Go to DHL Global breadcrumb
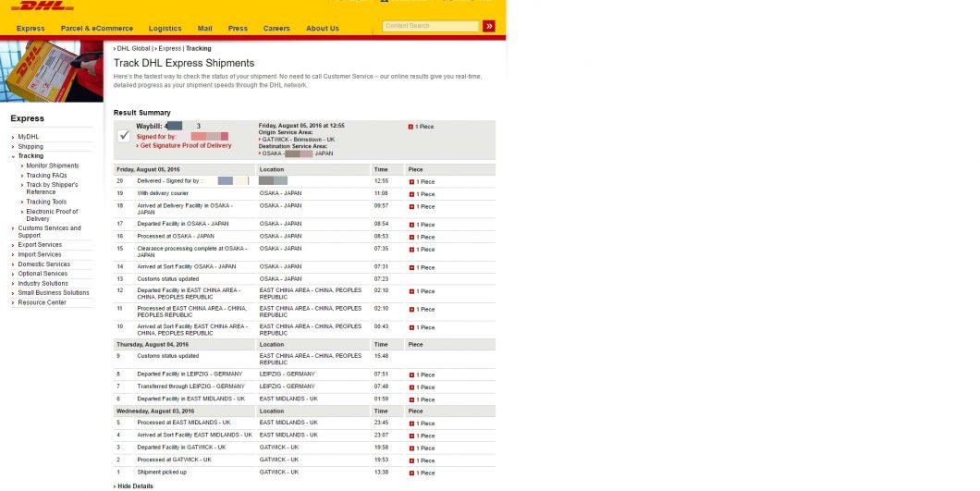980x491 pixels. [133, 49]
